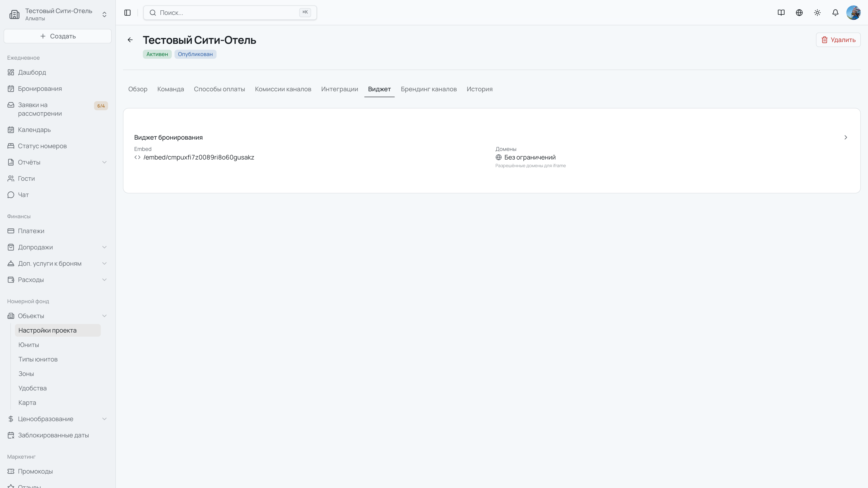Click the embed code brackets icon
This screenshot has width=868, height=488.
click(137, 157)
